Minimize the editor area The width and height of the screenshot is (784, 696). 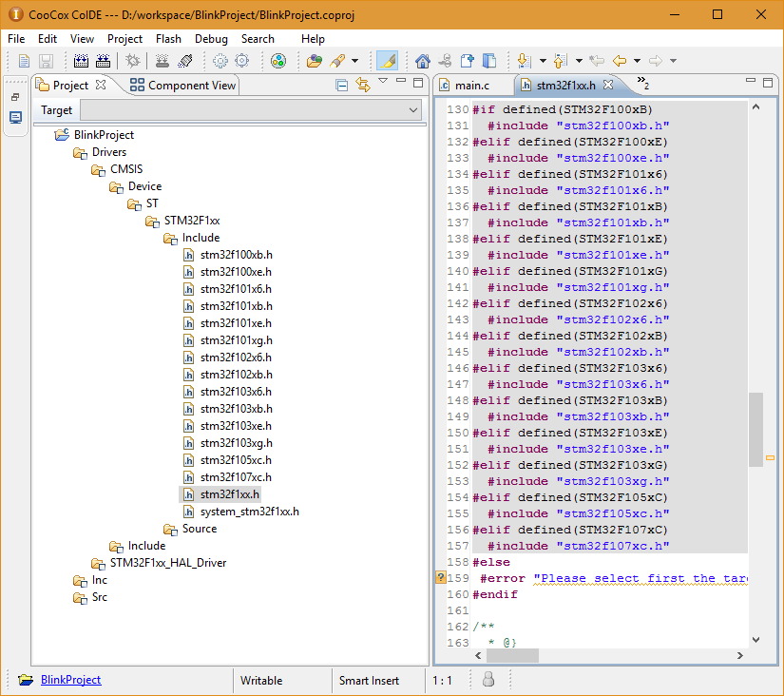(751, 80)
